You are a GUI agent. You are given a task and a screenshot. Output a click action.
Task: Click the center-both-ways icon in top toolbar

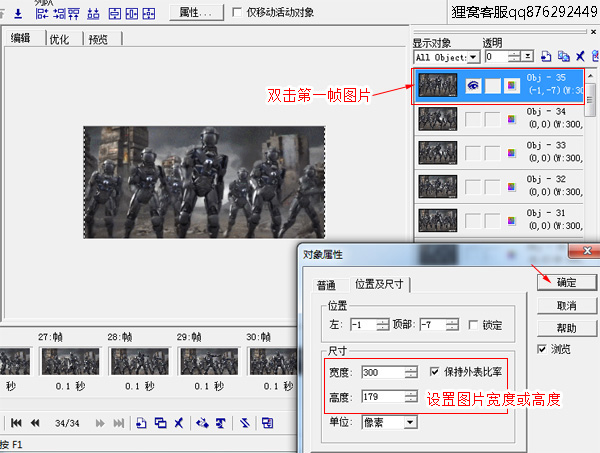tap(149, 14)
